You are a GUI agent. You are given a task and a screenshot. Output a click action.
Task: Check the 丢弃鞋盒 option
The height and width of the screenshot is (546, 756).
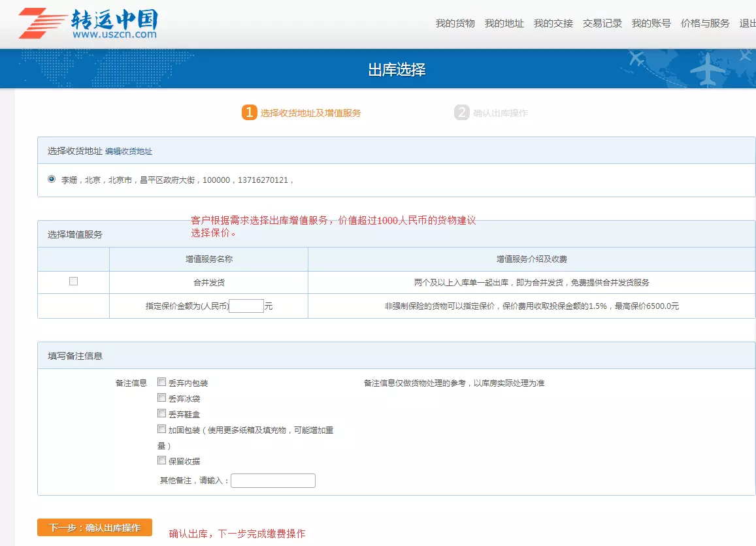[161, 413]
